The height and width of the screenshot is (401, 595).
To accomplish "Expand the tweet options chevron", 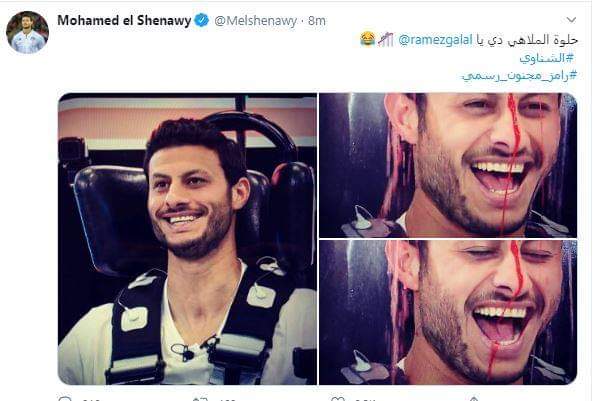I will (571, 20).
